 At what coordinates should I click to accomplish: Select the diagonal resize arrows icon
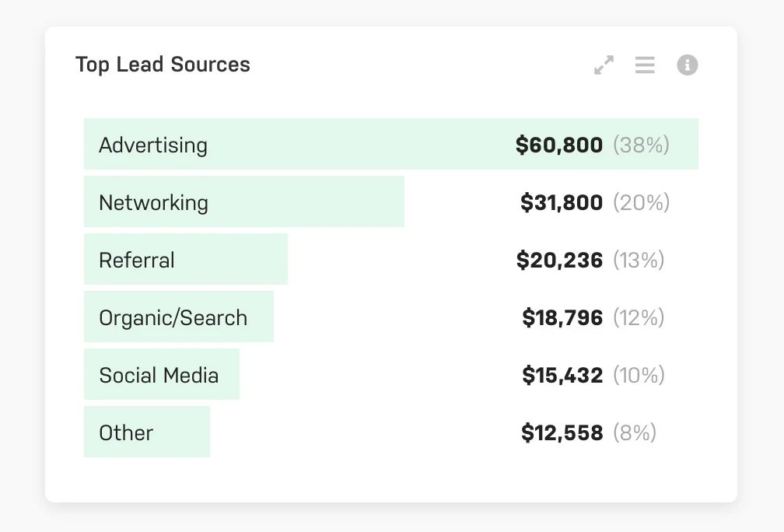(604, 65)
